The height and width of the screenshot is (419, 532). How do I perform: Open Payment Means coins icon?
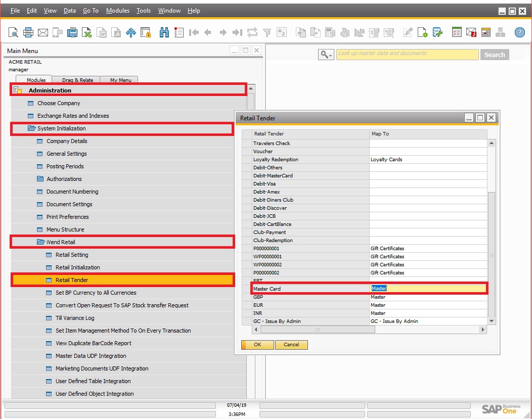click(x=345, y=32)
